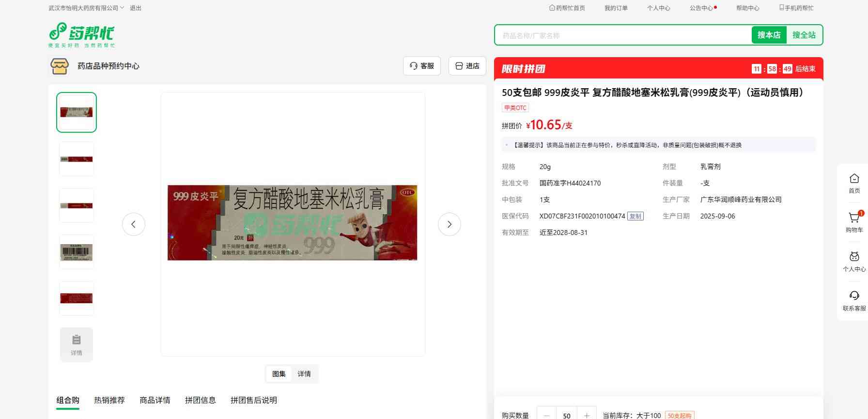Increase purchase quantity with plus
Viewport: 868px width, 419px height.
587,415
